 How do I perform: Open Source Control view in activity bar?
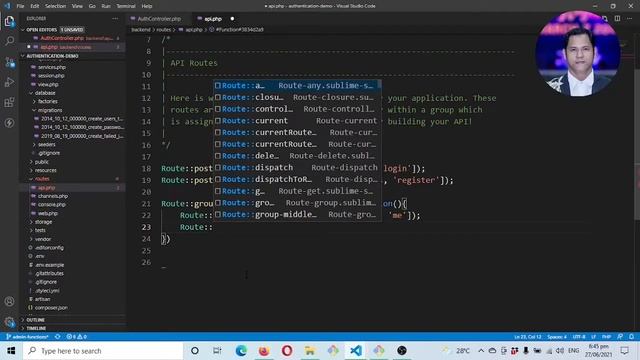pos(9,62)
